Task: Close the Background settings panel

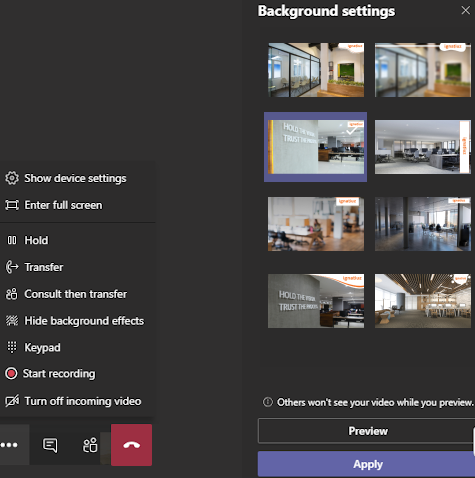Action: (x=465, y=10)
